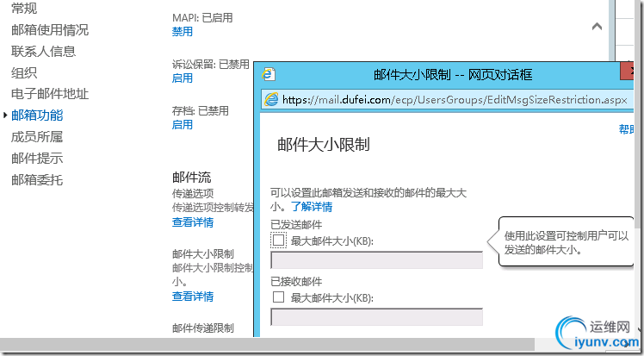Image resolution: width=644 pixels, height=356 pixels.
Task: Focus the 已发送邮件 size input field
Action: (376, 260)
